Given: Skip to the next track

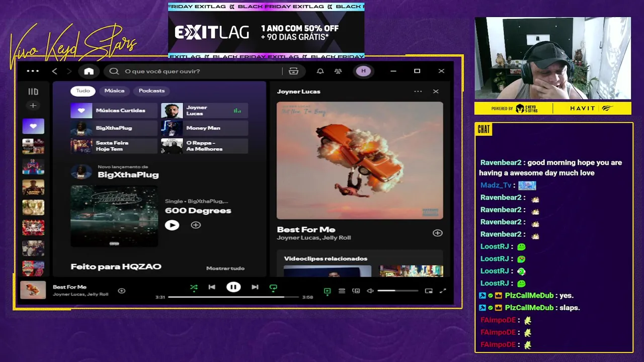Looking at the screenshot, I should 255,287.
